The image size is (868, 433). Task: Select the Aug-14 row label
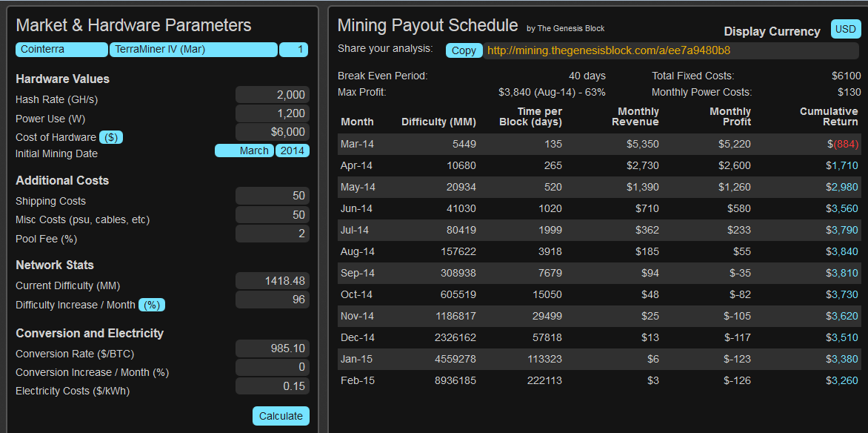click(x=358, y=251)
